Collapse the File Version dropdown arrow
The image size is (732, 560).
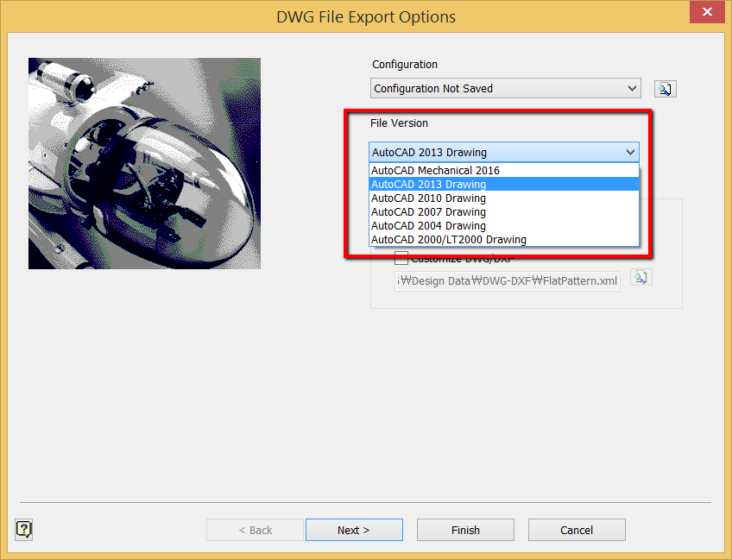click(630, 152)
